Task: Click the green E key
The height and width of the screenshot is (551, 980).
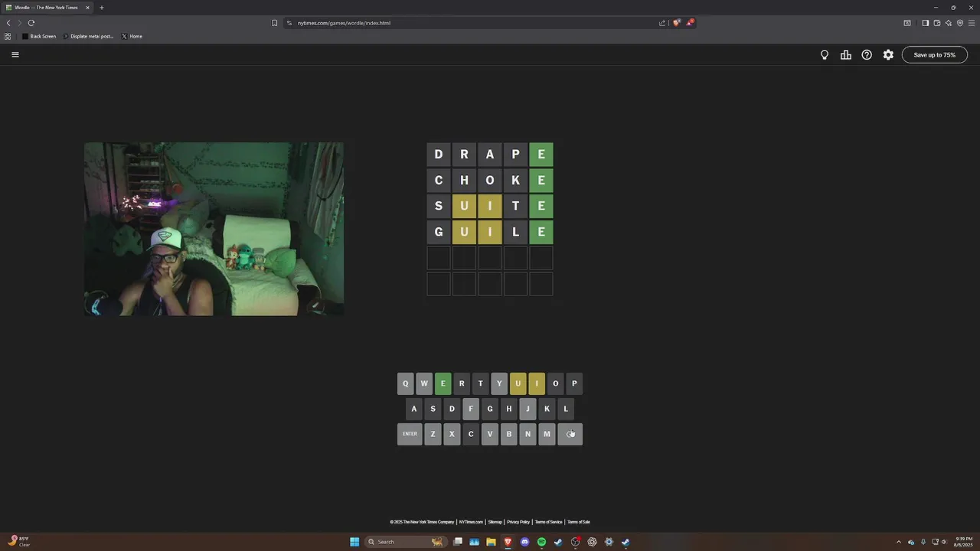Action: pyautogui.click(x=443, y=383)
